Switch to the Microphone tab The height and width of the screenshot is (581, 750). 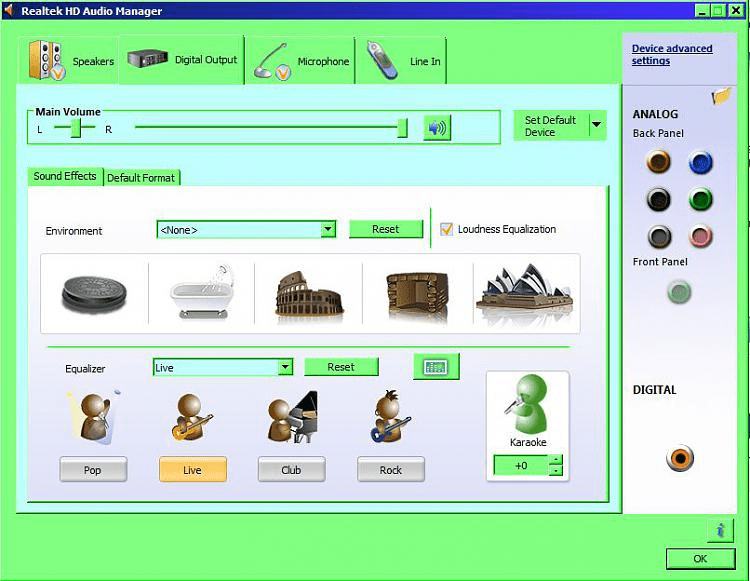pyautogui.click(x=301, y=61)
